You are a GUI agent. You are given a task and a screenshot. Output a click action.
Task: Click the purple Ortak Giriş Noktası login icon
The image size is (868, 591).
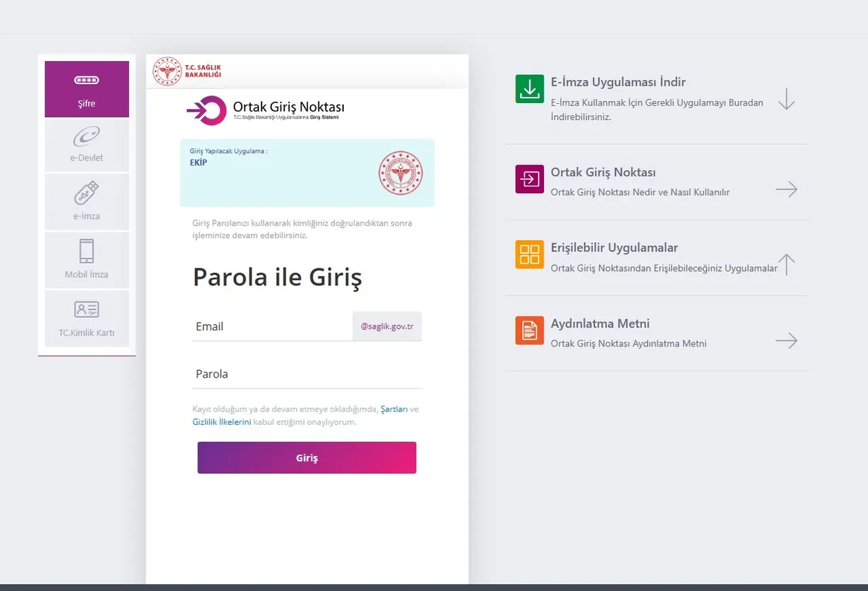pos(530,179)
